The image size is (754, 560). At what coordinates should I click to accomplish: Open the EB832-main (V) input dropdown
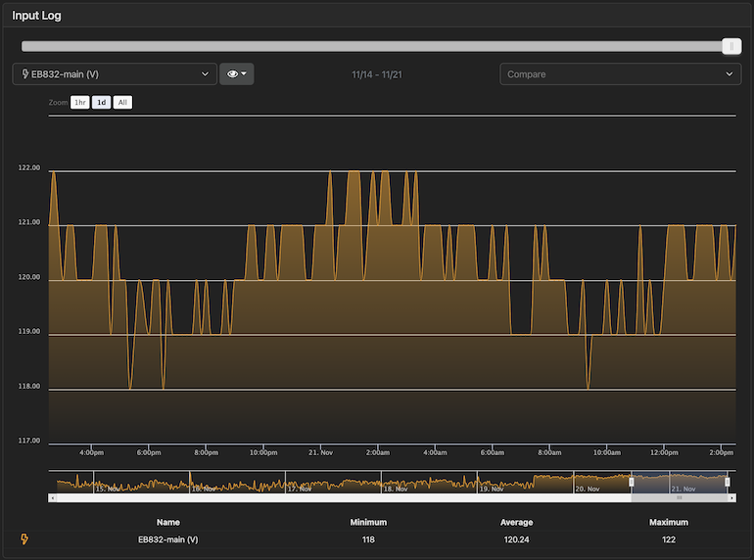coord(115,74)
